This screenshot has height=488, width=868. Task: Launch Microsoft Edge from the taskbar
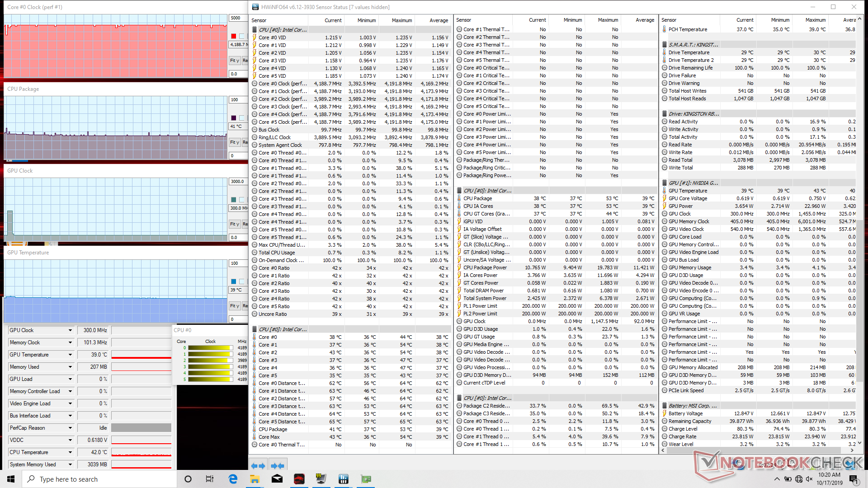(233, 479)
